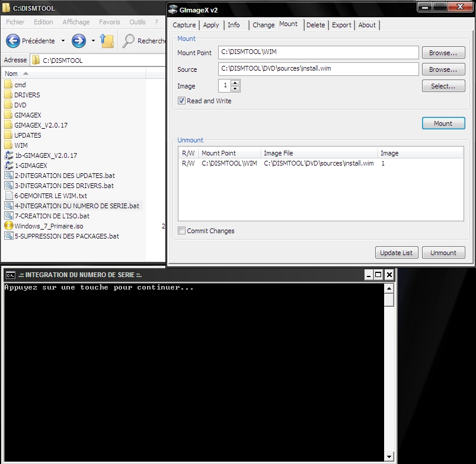Open the forward button history dropdown arrow
The width and height of the screenshot is (476, 464).
pyautogui.click(x=93, y=41)
